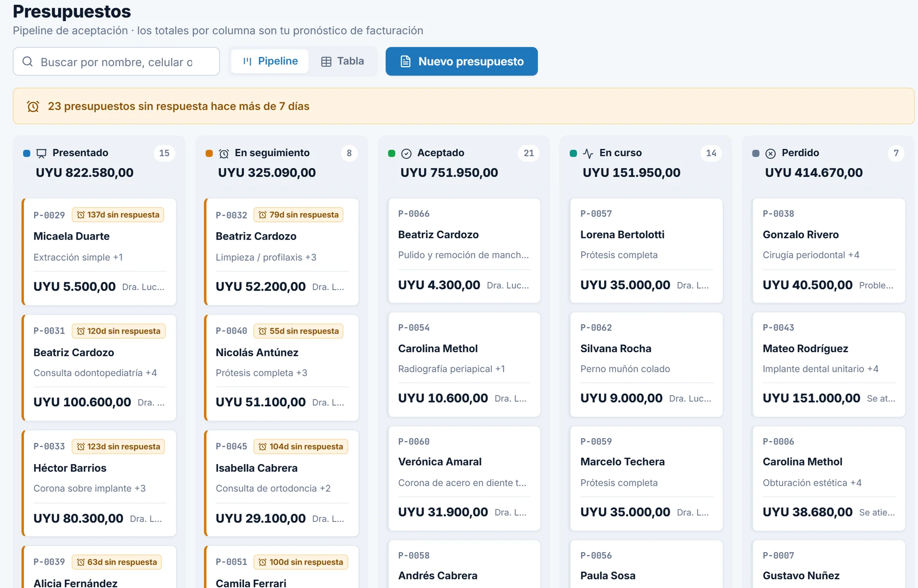Click clock icon in the 123d sin respuesta badge

[x=81, y=447]
